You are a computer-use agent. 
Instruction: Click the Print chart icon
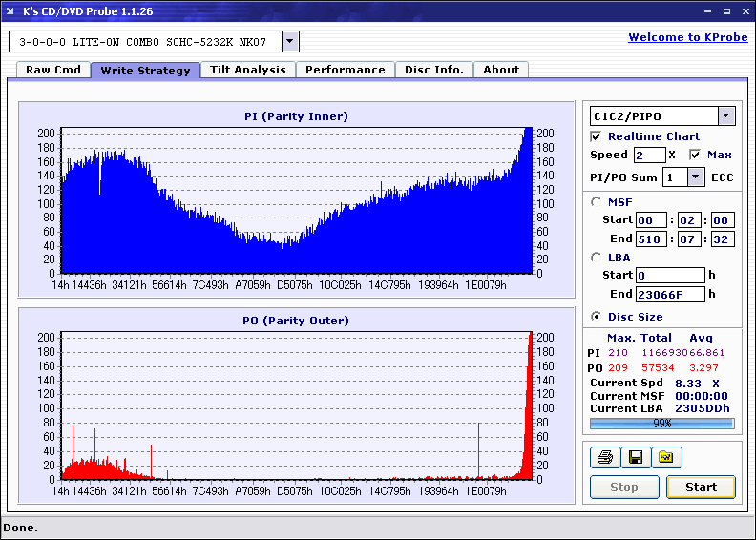pos(604,458)
